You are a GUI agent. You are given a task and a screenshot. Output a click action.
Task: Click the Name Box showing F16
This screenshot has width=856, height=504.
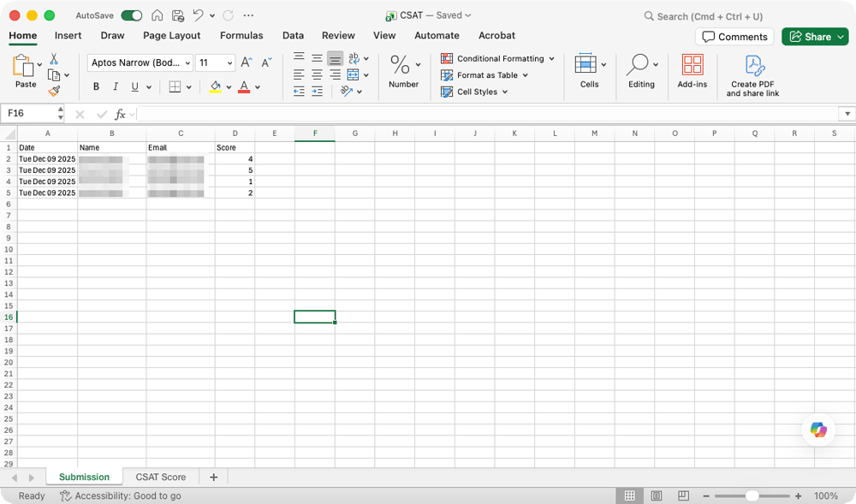click(x=29, y=114)
